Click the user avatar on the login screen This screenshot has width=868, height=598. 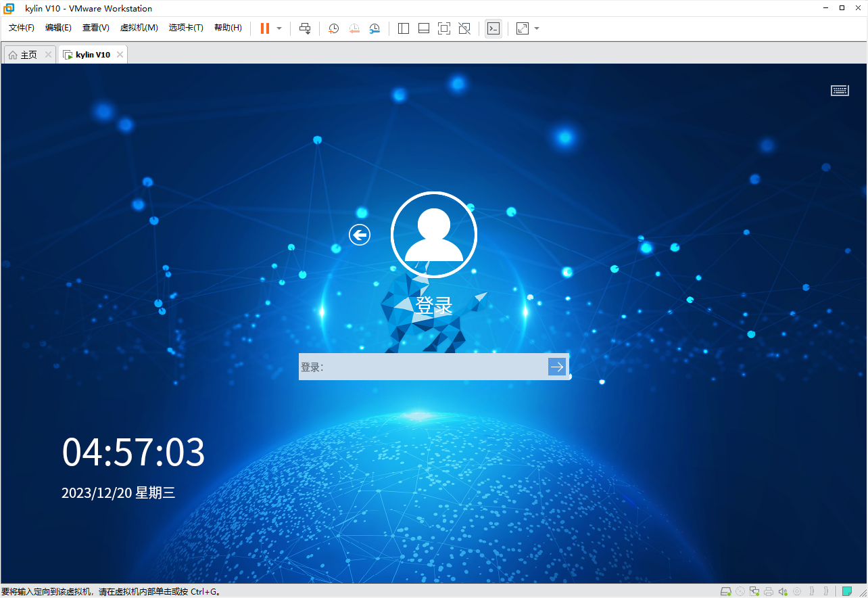click(434, 235)
